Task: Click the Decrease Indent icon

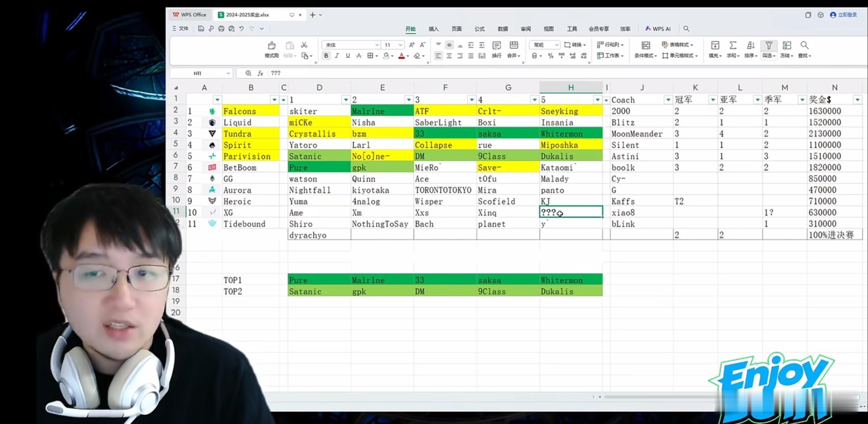Action: pos(471,45)
